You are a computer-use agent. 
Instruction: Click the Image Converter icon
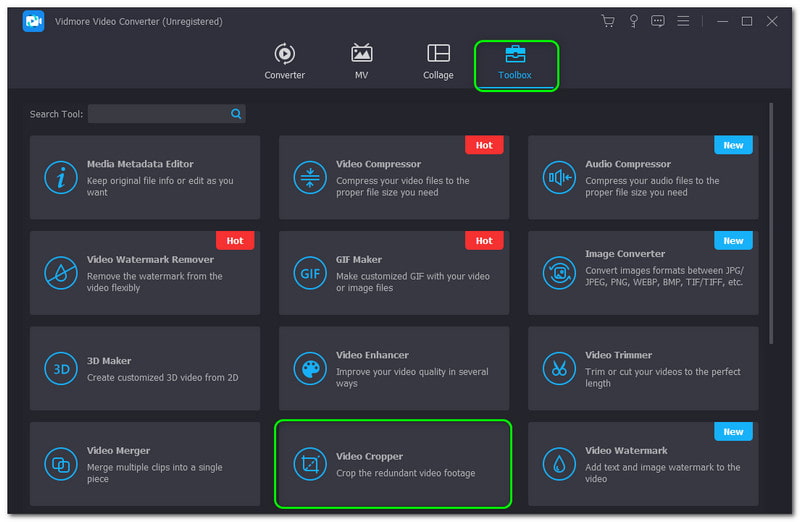pyautogui.click(x=559, y=273)
